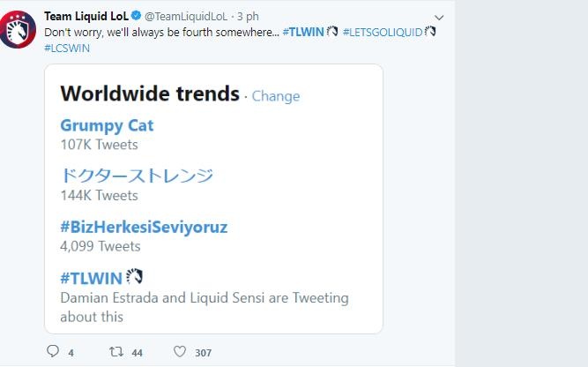Click the @TeamLiquidLoL handle
The width and height of the screenshot is (588, 367).
[x=187, y=17]
